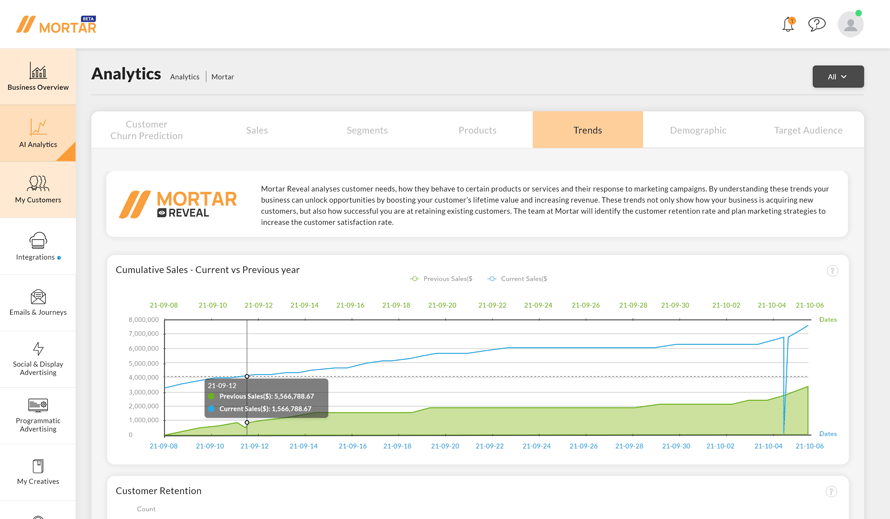The image size is (890, 519).
Task: Open the user profile avatar
Action: 850,24
